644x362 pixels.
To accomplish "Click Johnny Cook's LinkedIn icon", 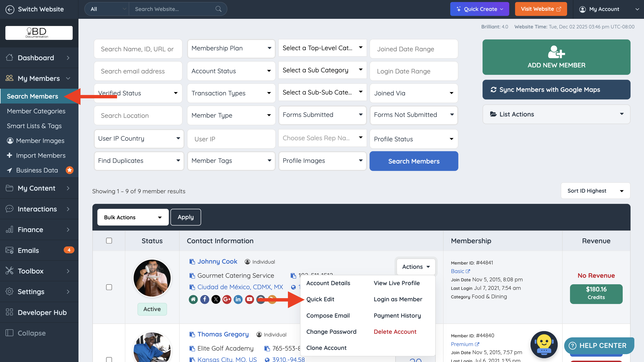I will pos(238,299).
